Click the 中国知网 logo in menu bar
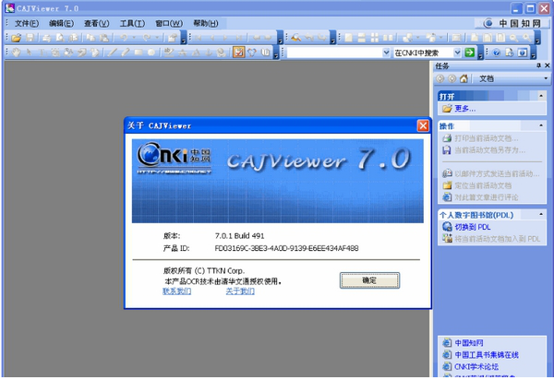 click(x=512, y=23)
